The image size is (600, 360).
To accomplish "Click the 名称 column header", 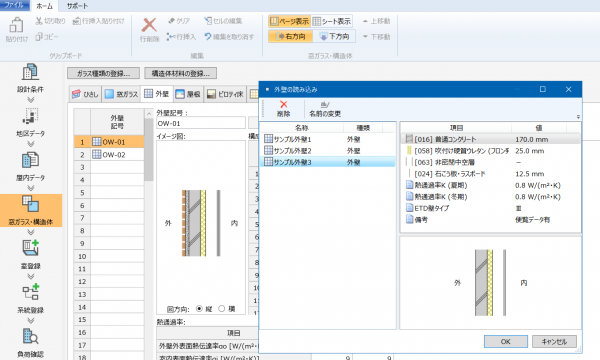I will point(302,127).
